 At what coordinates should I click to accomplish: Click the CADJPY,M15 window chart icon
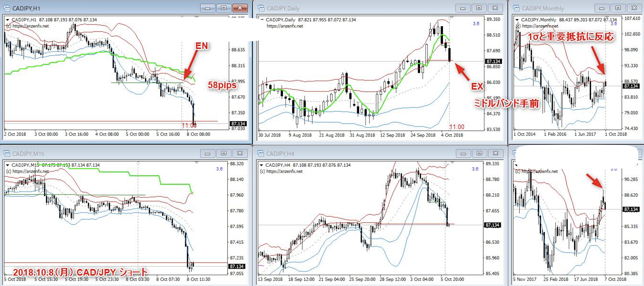(x=7, y=153)
